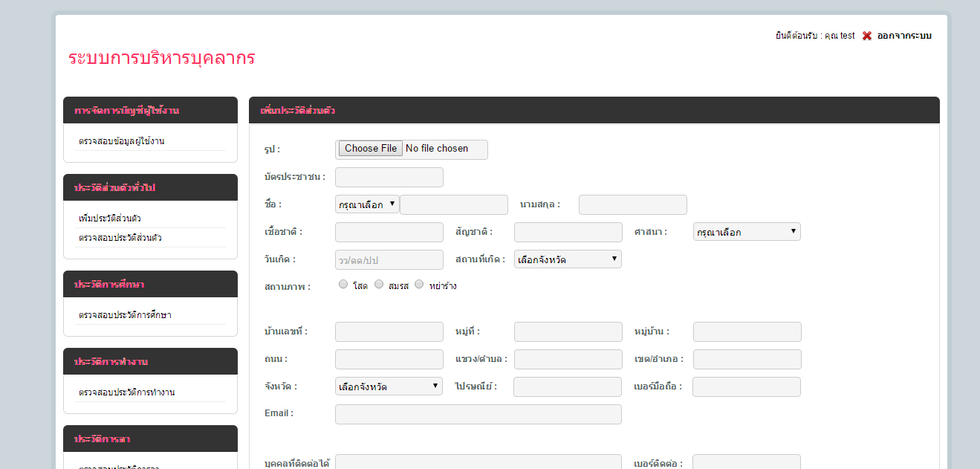Click the วันเกิด birth date field
This screenshot has height=469, width=980.
(389, 259)
